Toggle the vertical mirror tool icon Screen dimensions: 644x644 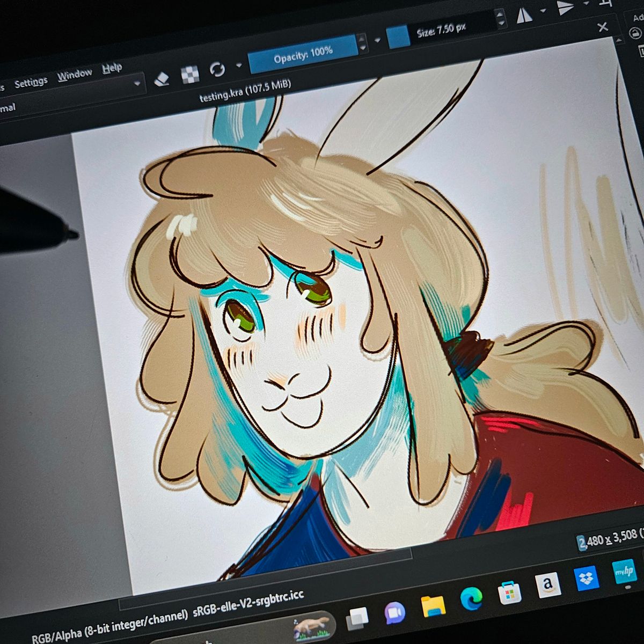tap(565, 8)
